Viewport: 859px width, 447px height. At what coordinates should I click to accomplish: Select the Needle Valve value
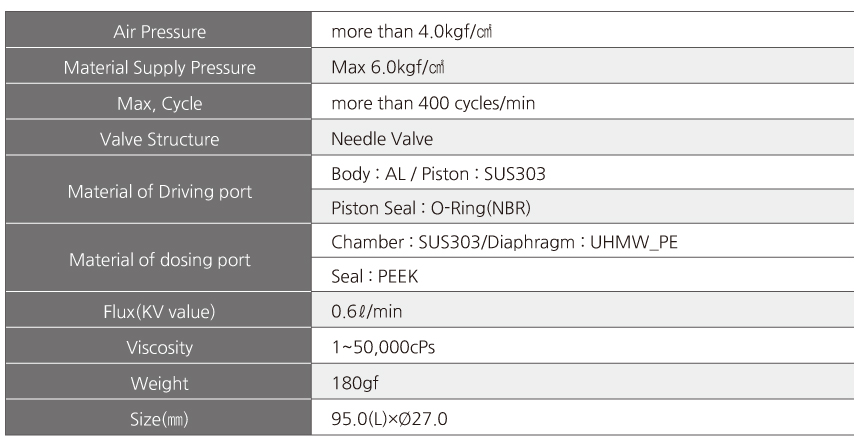click(x=382, y=139)
